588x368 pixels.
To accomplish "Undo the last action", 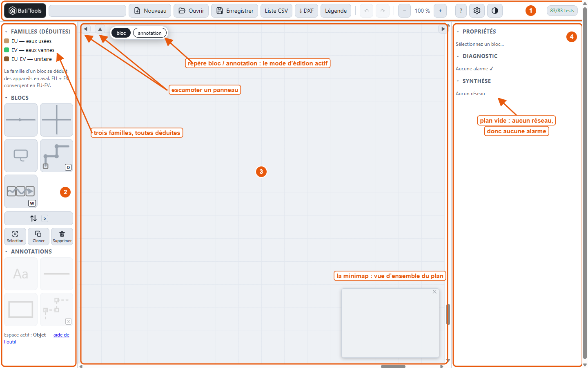I will pos(367,11).
